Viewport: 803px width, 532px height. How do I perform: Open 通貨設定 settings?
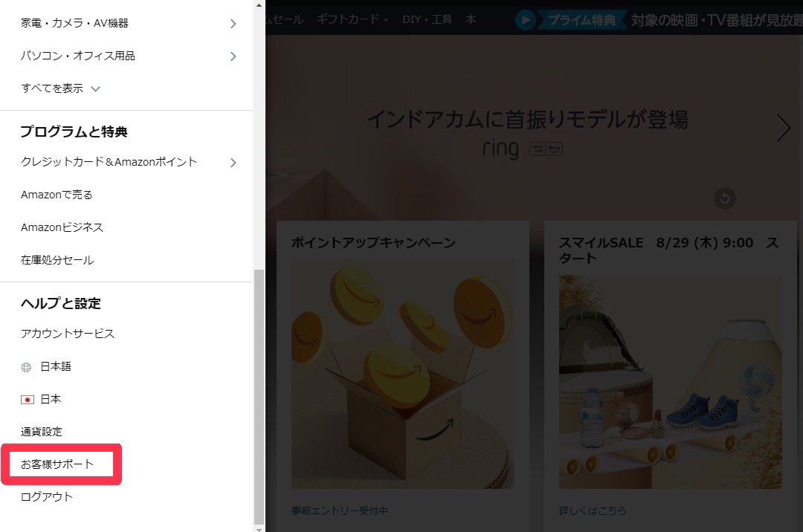tap(42, 432)
